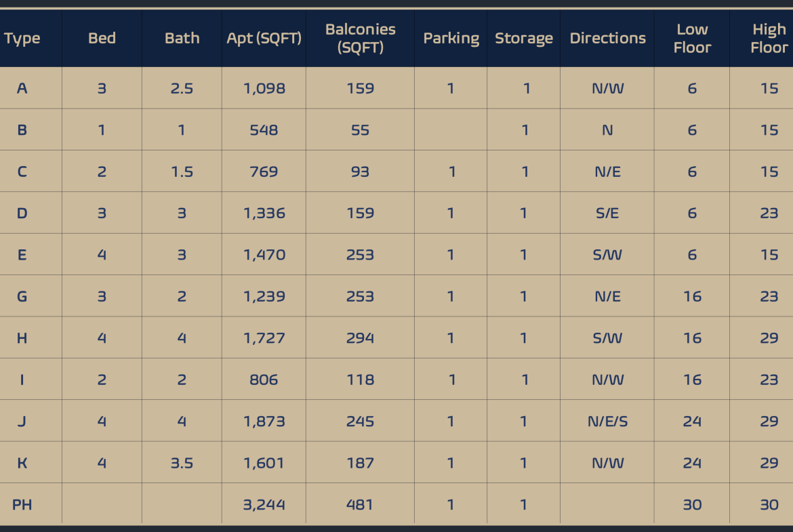This screenshot has width=793, height=532.
Task: Click the N/E/S directions cell
Action: tap(607, 422)
